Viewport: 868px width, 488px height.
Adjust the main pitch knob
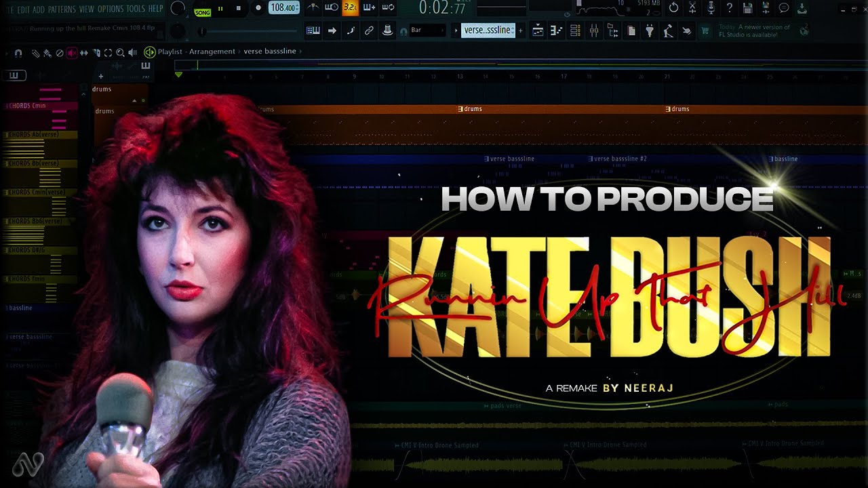tap(178, 30)
